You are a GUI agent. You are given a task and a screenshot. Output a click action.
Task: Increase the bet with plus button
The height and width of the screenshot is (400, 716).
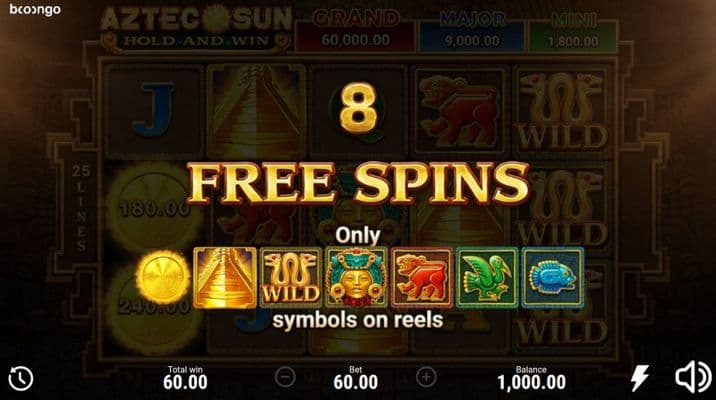pos(426,377)
